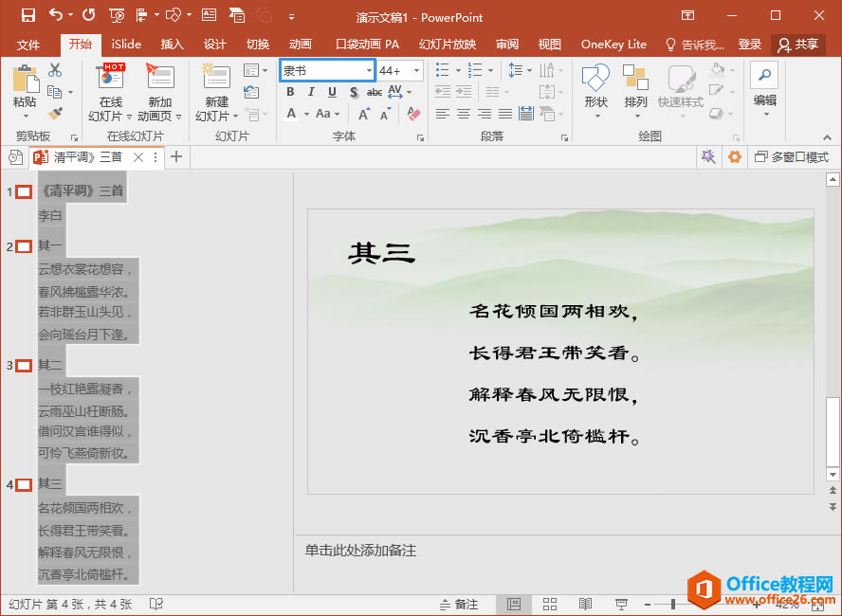Toggle italic formatting
The image size is (842, 616).
coord(311,92)
